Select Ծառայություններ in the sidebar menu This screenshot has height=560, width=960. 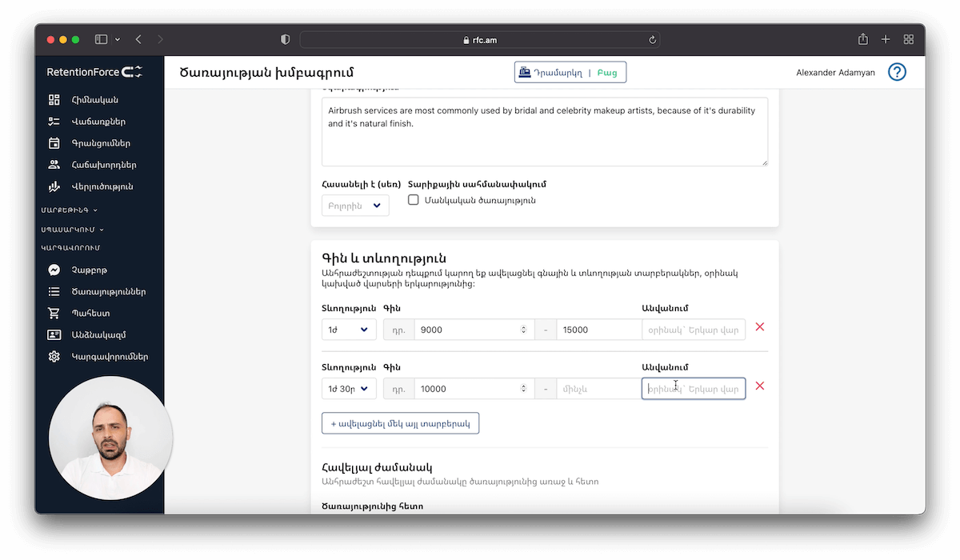coord(109,292)
